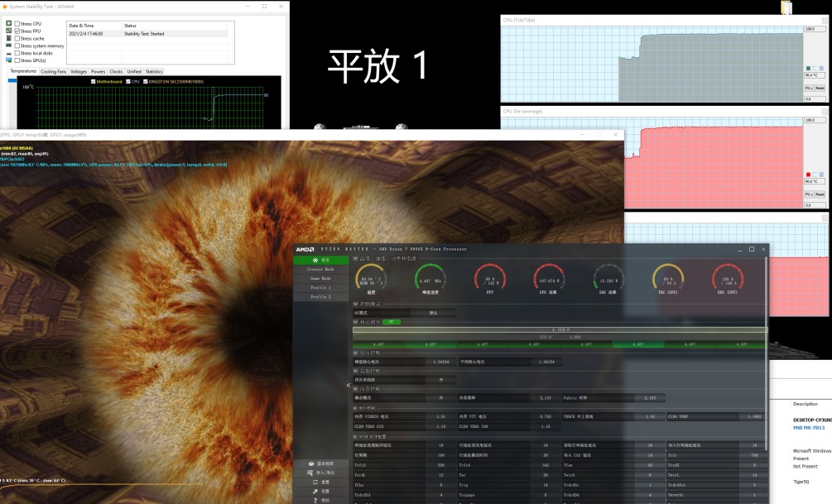
Task: Click the basic view eye icon
Action: (311, 463)
